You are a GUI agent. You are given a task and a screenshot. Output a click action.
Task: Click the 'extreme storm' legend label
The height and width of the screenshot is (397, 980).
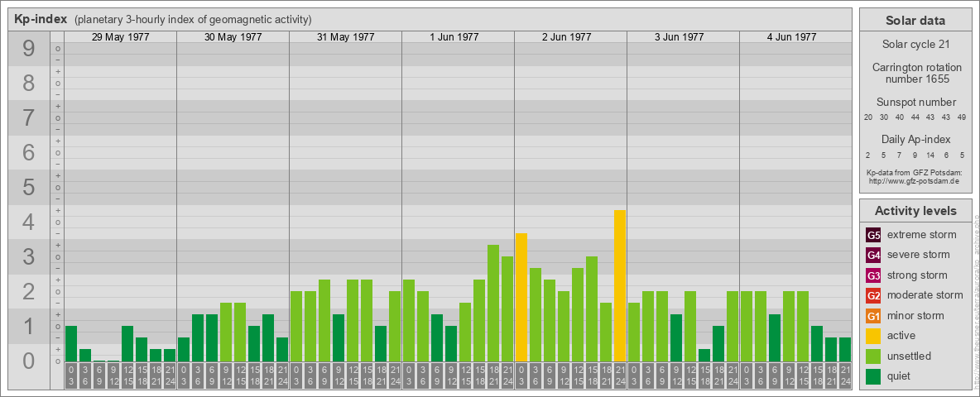(922, 235)
